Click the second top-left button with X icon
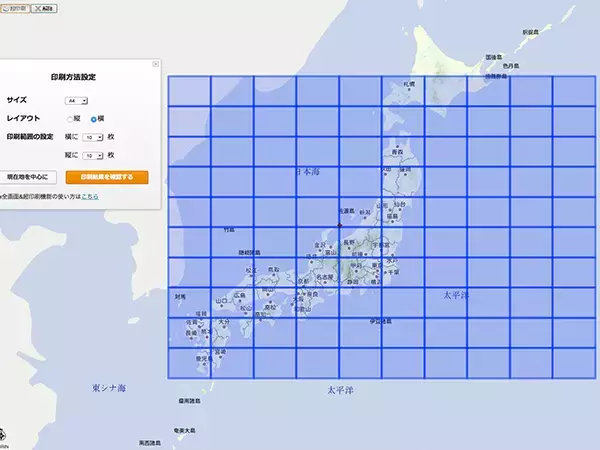 (43, 7)
